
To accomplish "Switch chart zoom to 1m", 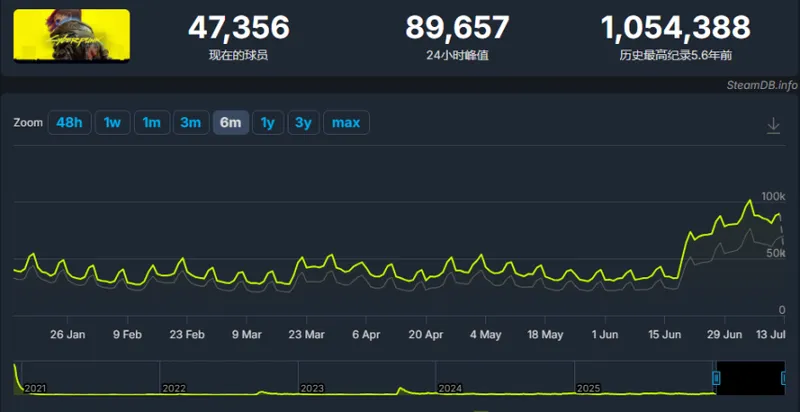I will click(x=152, y=123).
